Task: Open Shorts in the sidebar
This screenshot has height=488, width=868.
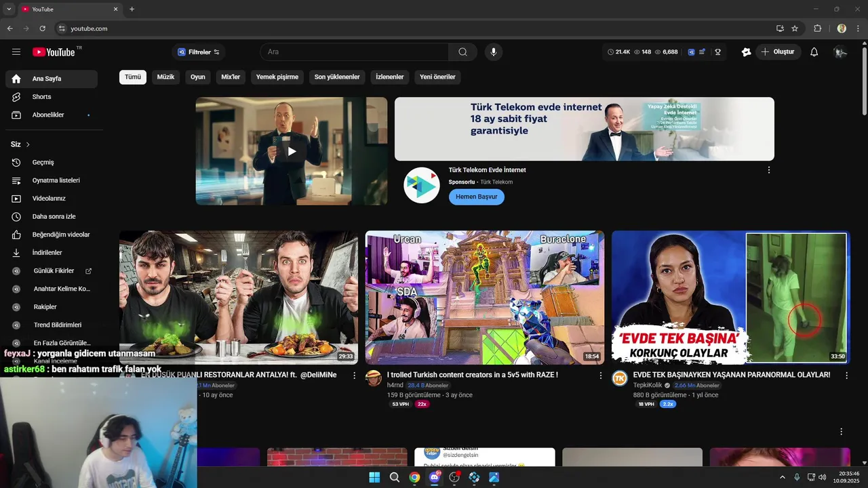Action: pyautogui.click(x=52, y=97)
